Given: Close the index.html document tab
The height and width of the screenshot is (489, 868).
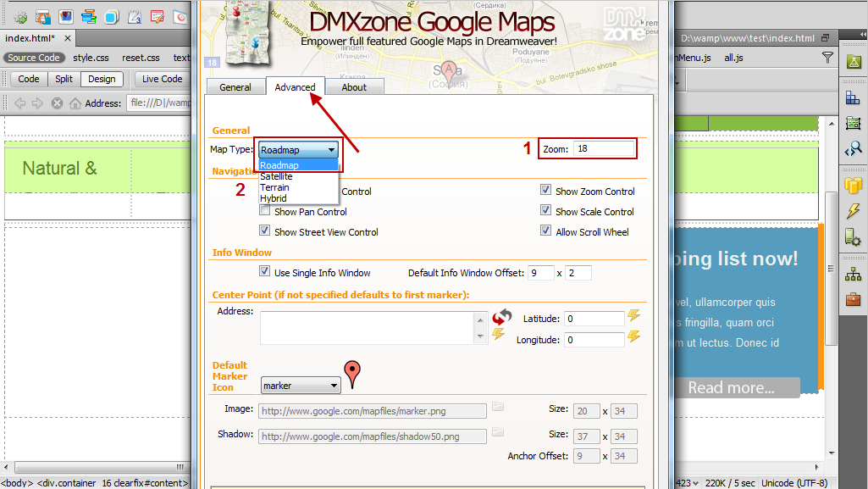Looking at the screenshot, I should (68, 38).
